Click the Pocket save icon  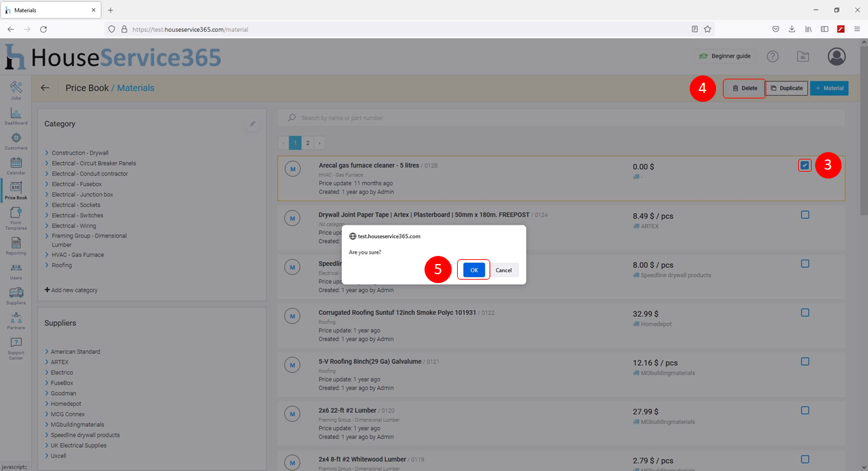pyautogui.click(x=776, y=29)
